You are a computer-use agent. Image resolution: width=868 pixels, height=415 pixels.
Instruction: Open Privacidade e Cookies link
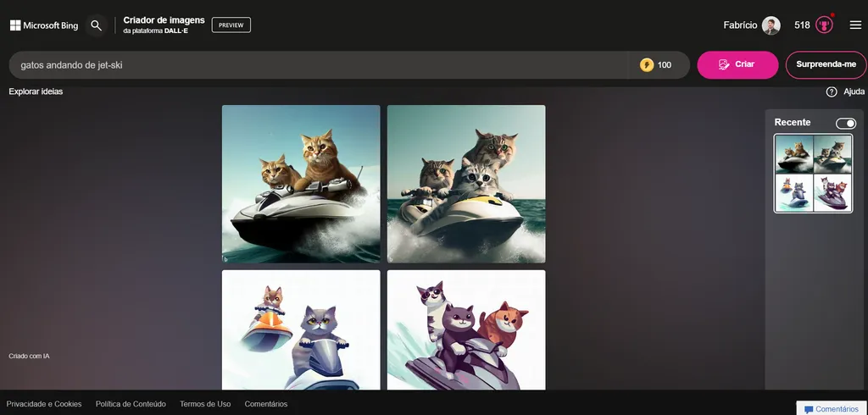[x=44, y=404]
